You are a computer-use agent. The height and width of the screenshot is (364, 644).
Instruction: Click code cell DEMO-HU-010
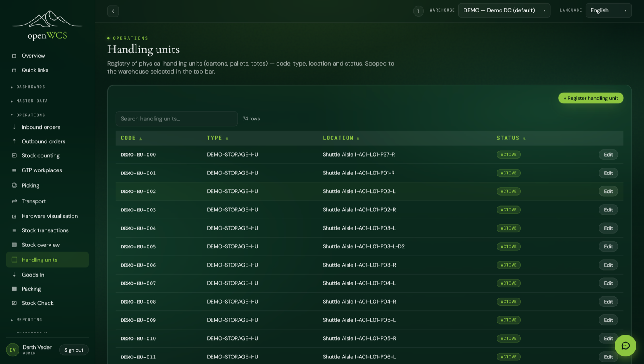(138, 339)
